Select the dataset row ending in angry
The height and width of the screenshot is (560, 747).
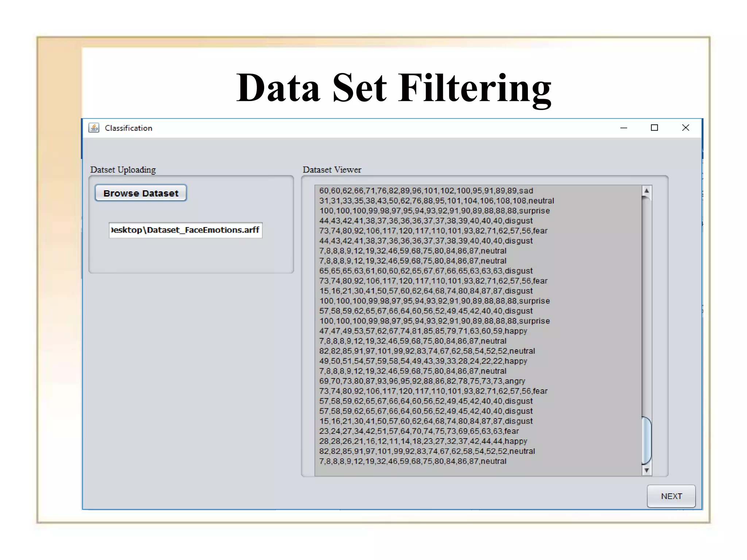[422, 381]
